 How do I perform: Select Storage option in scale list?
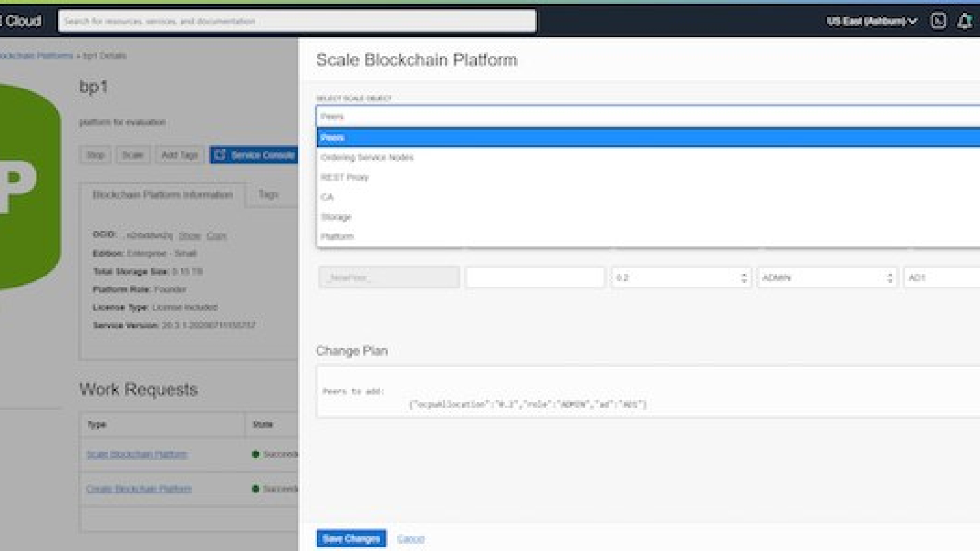click(648, 217)
